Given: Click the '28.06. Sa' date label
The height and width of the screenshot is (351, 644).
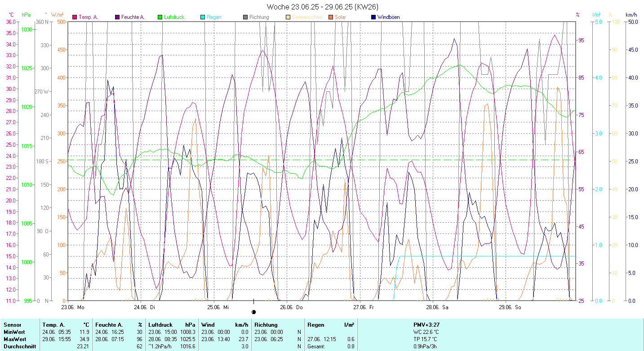Looking at the screenshot, I should (437, 307).
